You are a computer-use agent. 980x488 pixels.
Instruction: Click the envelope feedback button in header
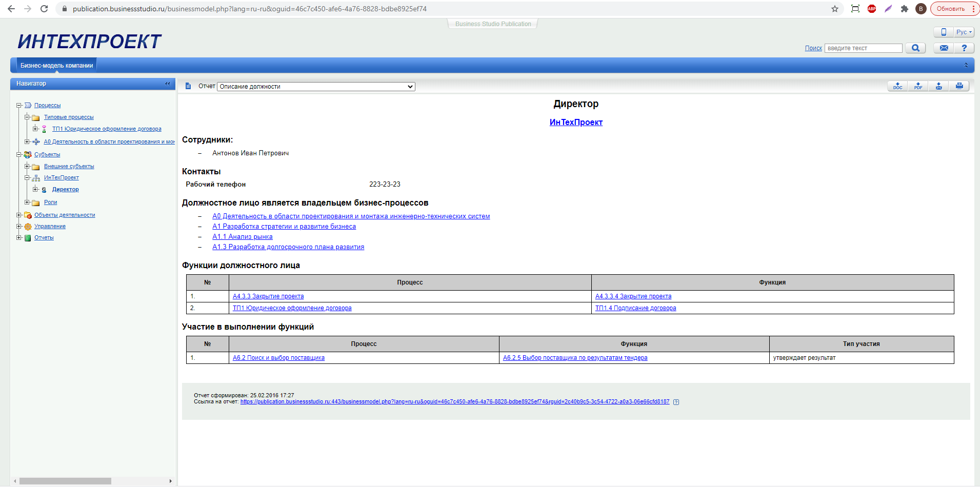944,48
